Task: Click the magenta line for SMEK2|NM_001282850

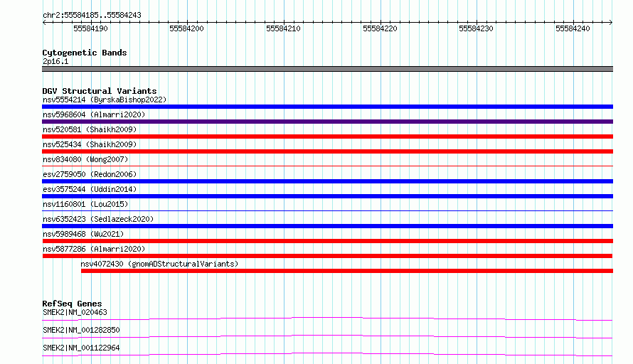Action: 327,336
